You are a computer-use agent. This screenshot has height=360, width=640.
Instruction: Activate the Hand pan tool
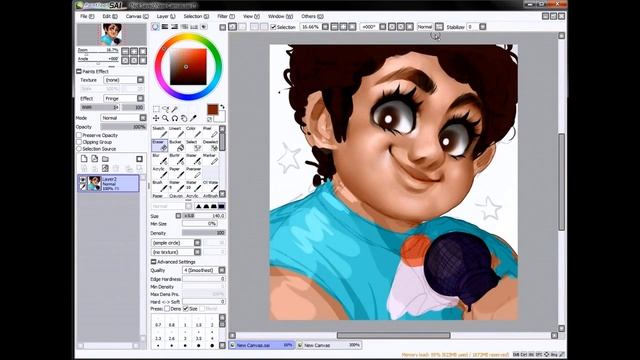(x=184, y=118)
